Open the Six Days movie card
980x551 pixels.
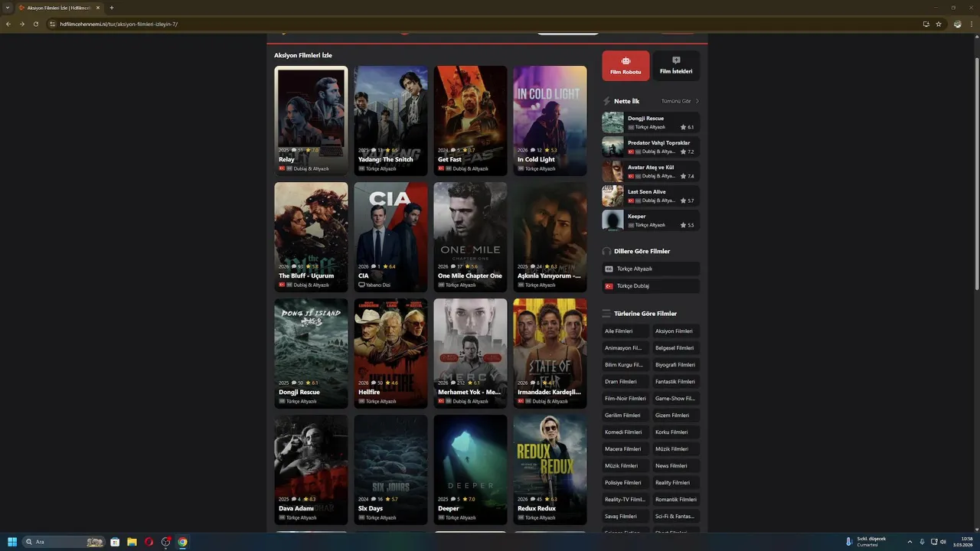(x=390, y=469)
